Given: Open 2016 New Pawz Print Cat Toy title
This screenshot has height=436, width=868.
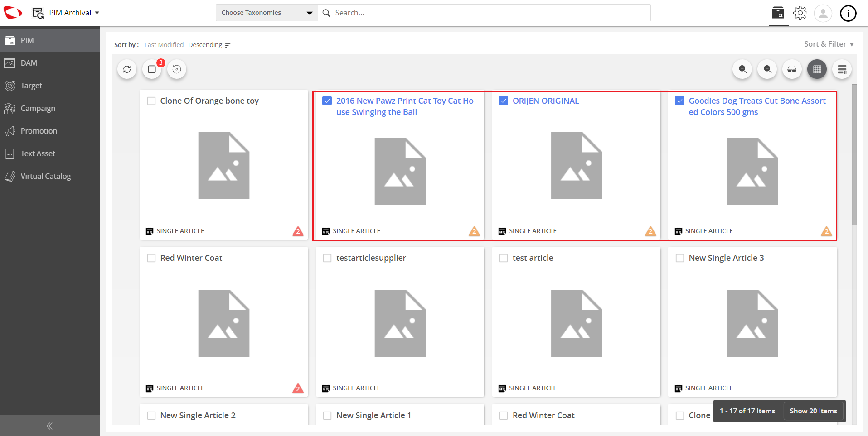Looking at the screenshot, I should pos(405,106).
